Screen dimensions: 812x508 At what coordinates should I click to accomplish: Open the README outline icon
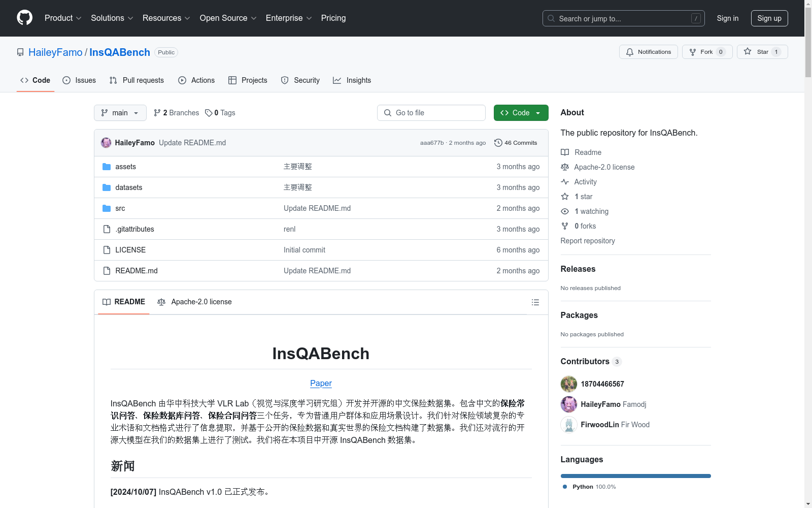[535, 302]
